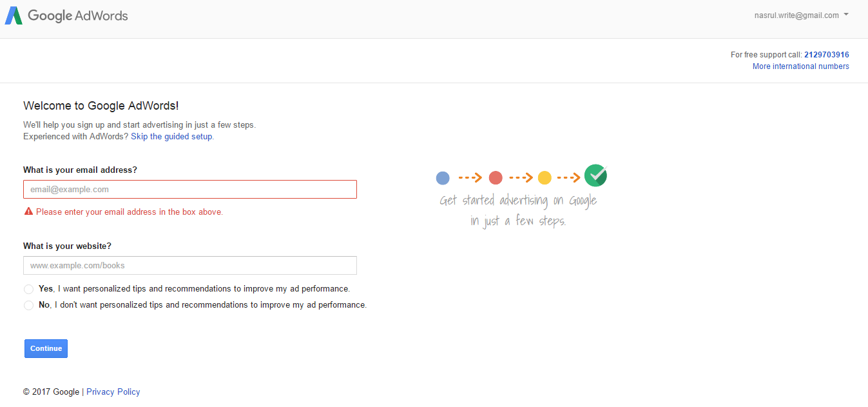Image resolution: width=868 pixels, height=407 pixels.
Task: Click the red warning icon beside error message
Action: 28,212
